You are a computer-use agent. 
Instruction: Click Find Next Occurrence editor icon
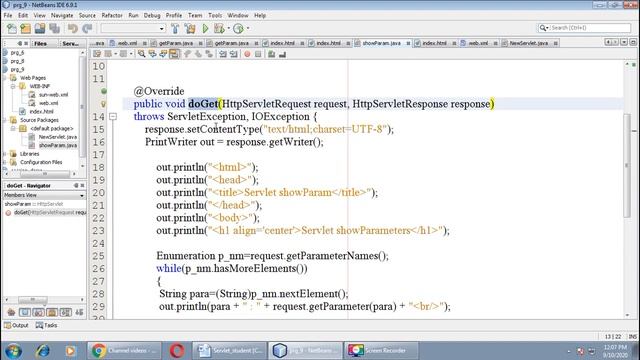point(163,54)
